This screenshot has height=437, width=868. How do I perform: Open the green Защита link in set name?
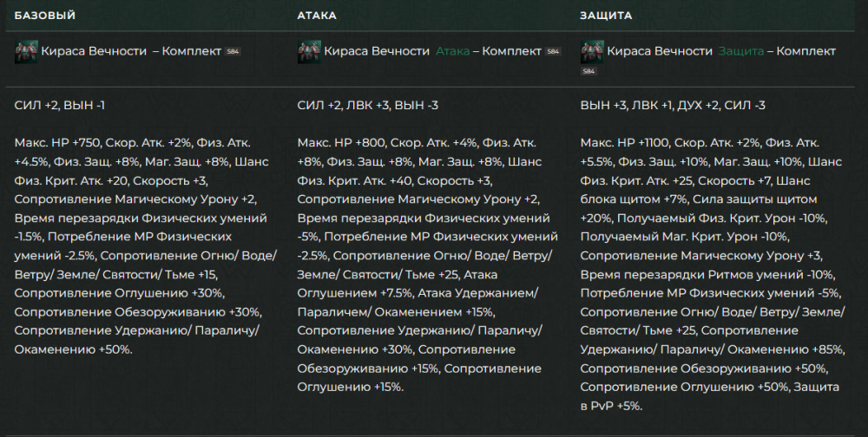tap(740, 51)
